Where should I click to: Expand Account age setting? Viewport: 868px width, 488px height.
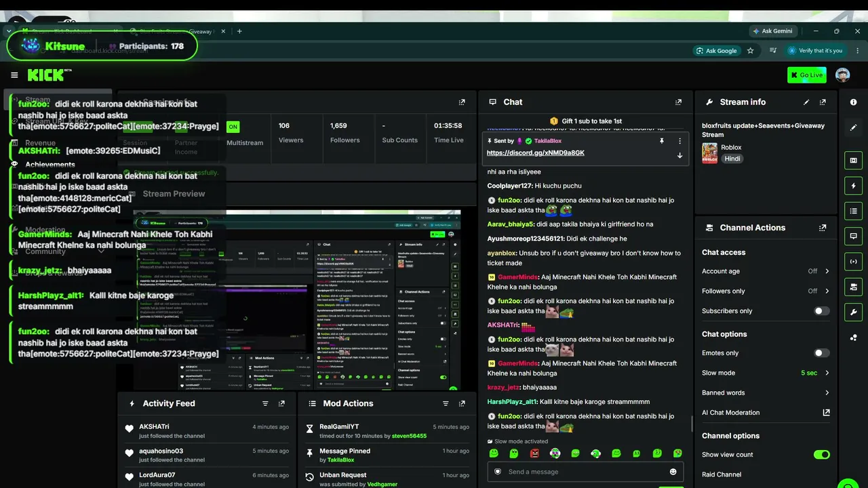(x=766, y=271)
